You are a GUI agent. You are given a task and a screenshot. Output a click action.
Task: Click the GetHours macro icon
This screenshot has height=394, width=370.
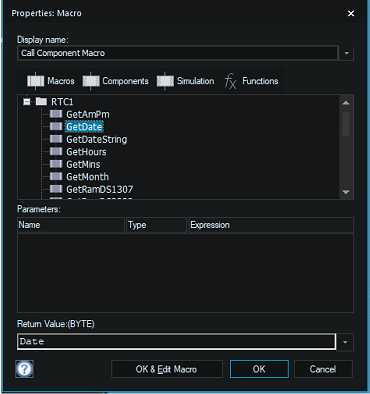pyautogui.click(x=56, y=151)
